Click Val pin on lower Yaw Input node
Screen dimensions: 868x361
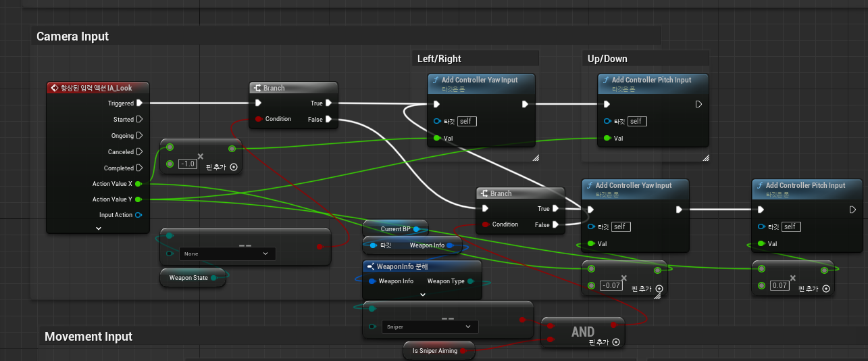point(590,243)
